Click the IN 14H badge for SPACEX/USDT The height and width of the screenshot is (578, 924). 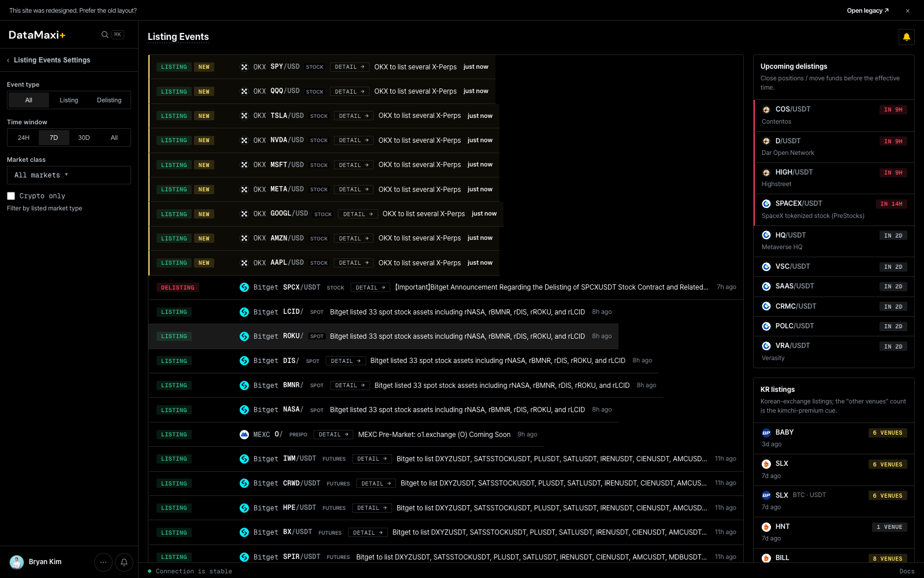[892, 204]
